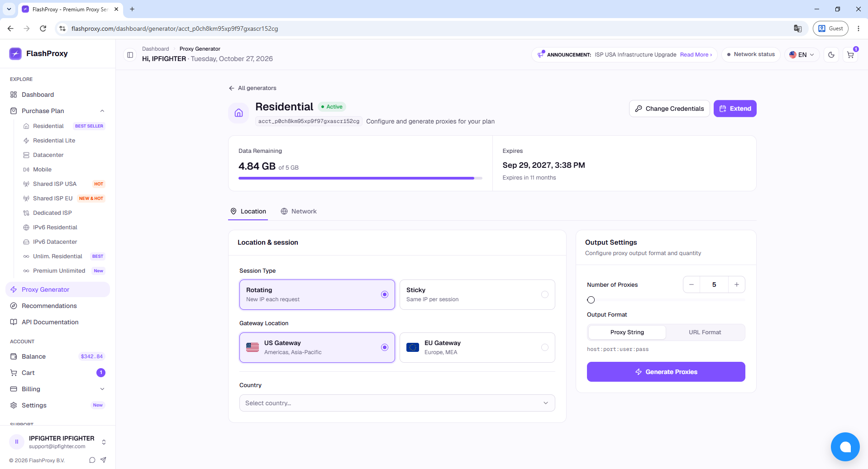Open the EN language dropdown

(801, 55)
